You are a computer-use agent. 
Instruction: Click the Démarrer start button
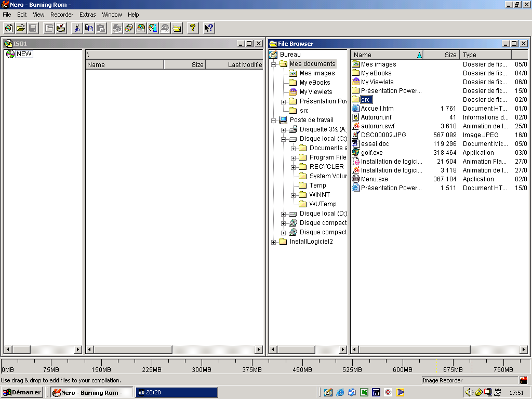[22, 393]
